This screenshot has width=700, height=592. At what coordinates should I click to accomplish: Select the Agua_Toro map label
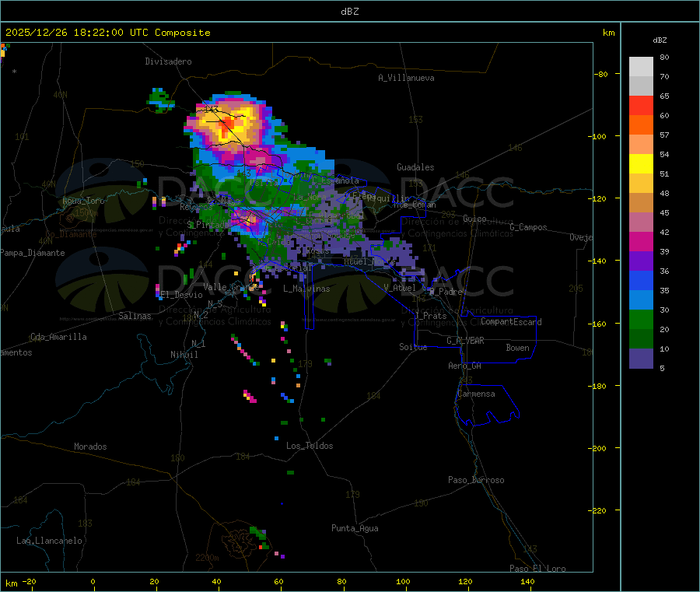83,201
